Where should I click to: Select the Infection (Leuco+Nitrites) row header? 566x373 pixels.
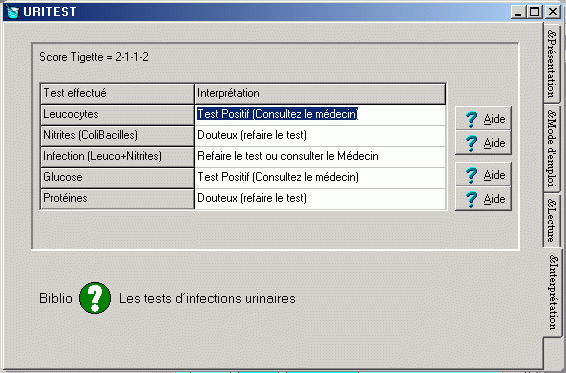pyautogui.click(x=117, y=157)
